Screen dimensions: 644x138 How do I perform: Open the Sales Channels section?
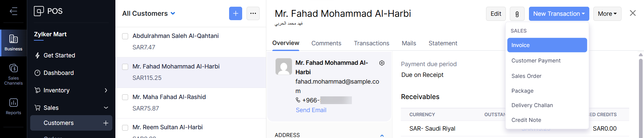(13, 74)
